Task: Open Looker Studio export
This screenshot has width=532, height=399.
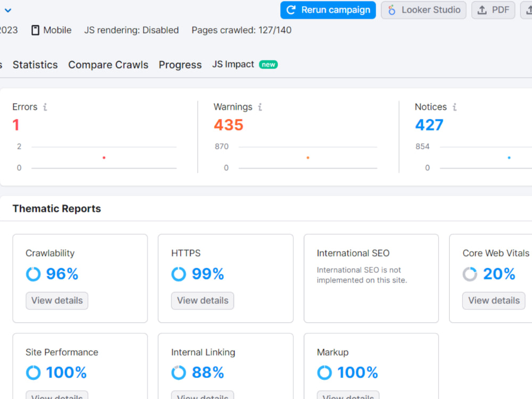Action: [423, 10]
